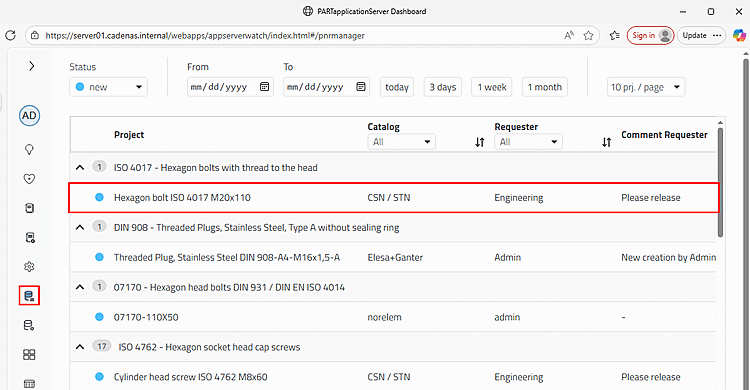Click the Elesa+Ganter catalog cell
The height and width of the screenshot is (390, 750).
(x=395, y=257)
